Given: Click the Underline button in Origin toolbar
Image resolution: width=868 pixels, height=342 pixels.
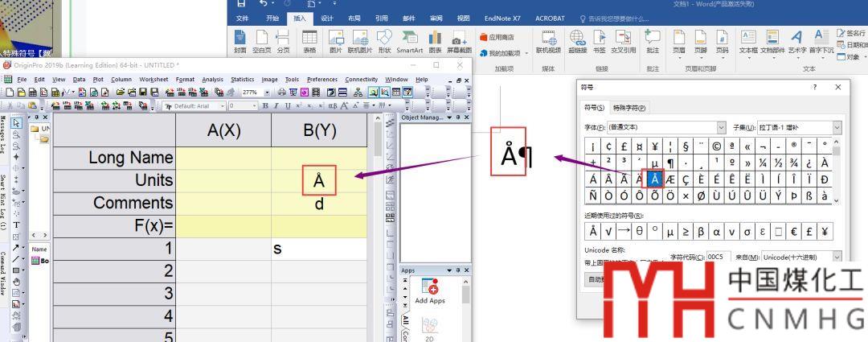Looking at the screenshot, I should 286,105.
